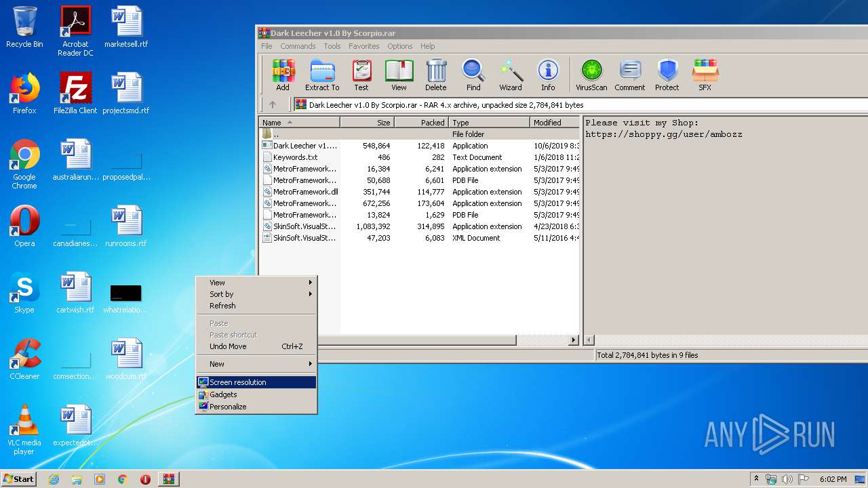This screenshot has width=868, height=488.
Task: Open the Tools menu
Action: (332, 46)
